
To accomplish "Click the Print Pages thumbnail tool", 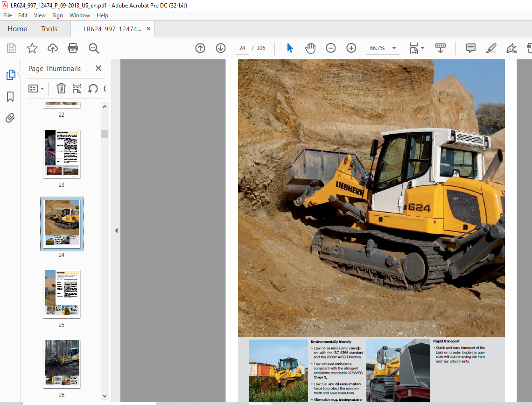I will [77, 89].
